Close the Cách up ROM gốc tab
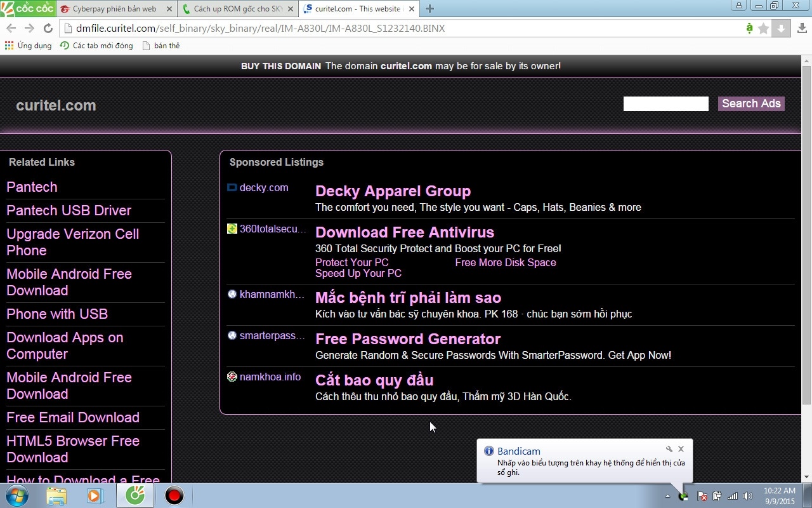The height and width of the screenshot is (508, 812). (x=291, y=9)
